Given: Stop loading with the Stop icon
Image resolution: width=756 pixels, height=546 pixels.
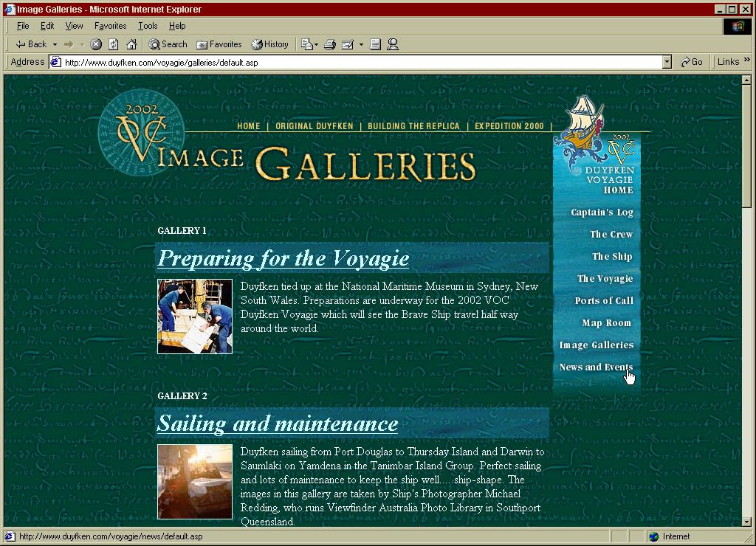Looking at the screenshot, I should tap(97, 44).
